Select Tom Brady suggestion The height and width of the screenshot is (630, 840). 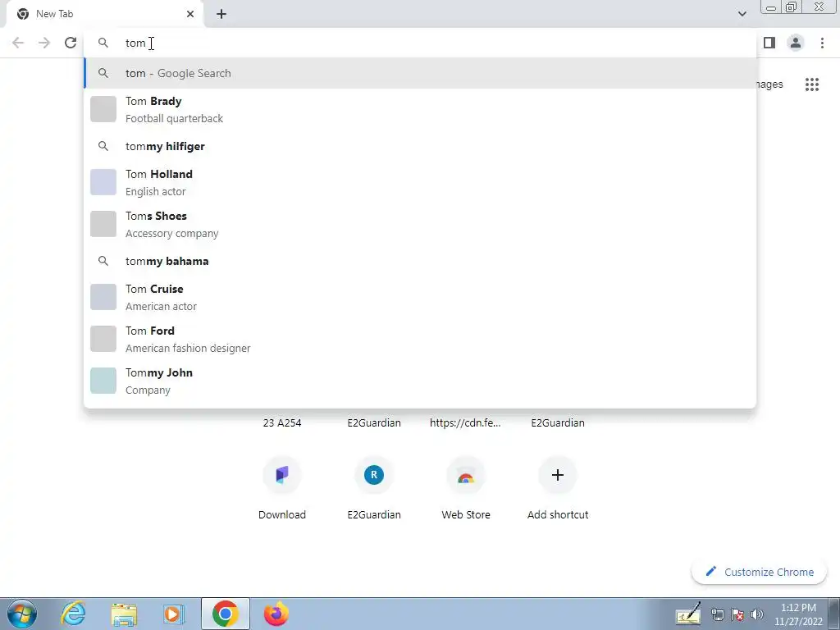pyautogui.click(x=420, y=109)
